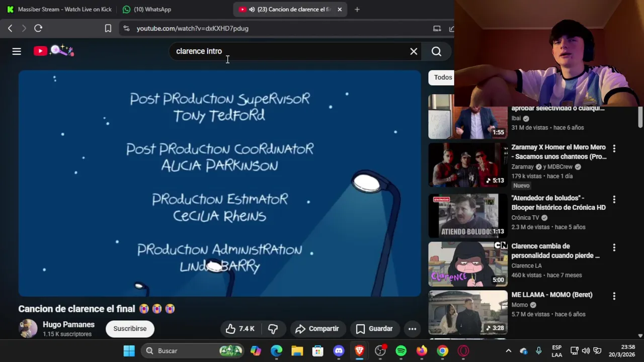The width and height of the screenshot is (644, 362).
Task: Reload the current page
Action: [x=38, y=29]
